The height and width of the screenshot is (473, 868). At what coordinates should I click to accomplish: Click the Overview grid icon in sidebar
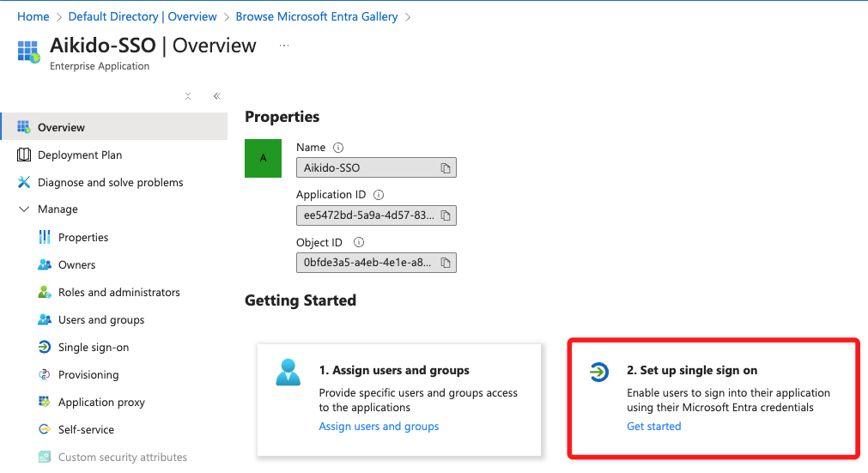[24, 127]
